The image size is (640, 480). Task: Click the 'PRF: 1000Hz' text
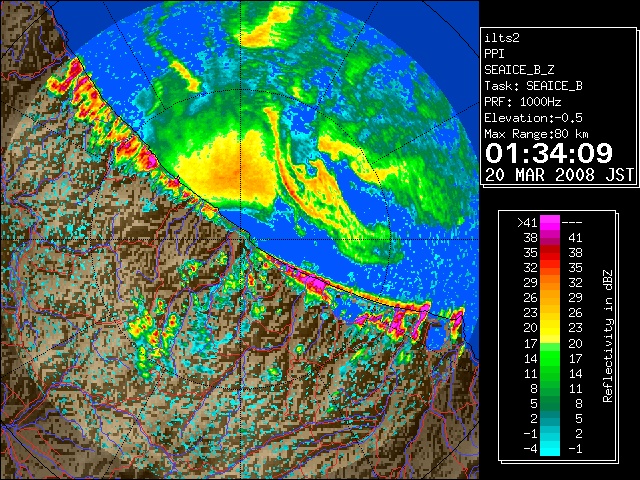[x=523, y=102]
